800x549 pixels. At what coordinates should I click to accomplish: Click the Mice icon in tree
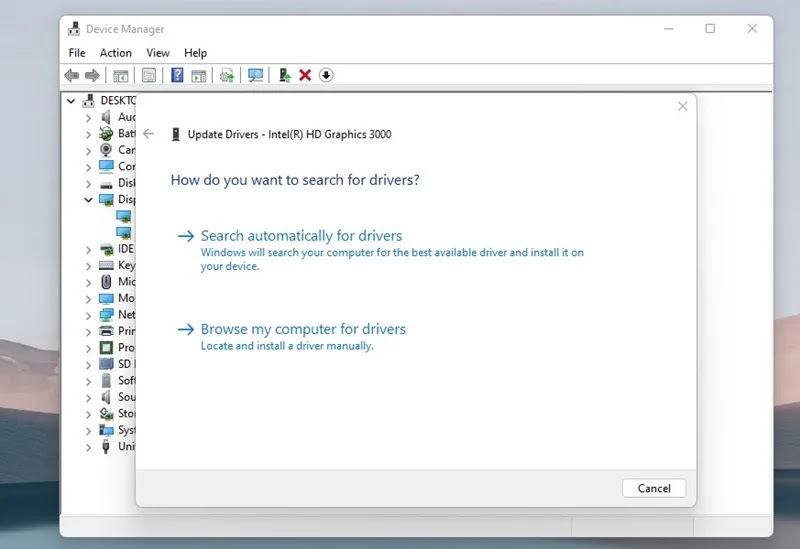(106, 282)
